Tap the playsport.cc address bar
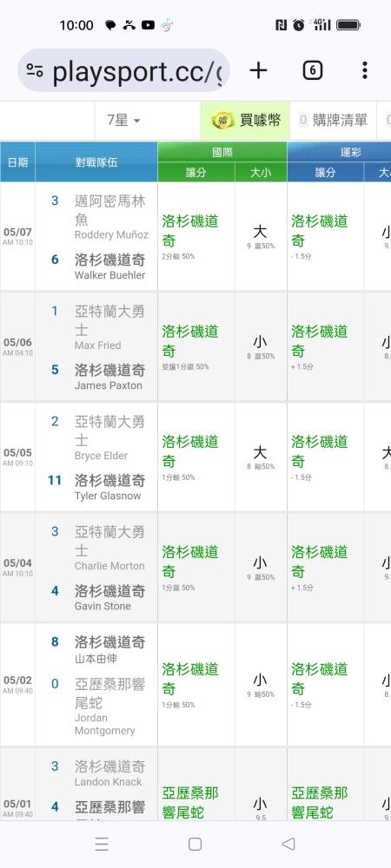391x868 pixels. pyautogui.click(x=124, y=70)
